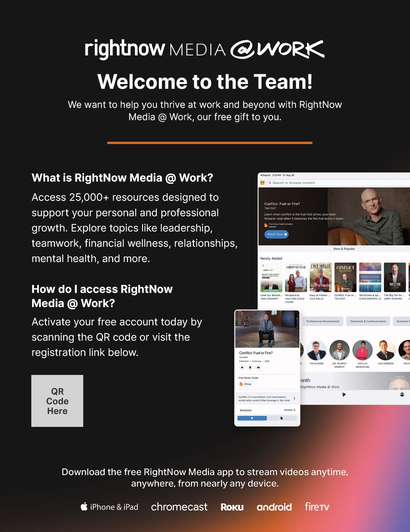
Task: Select the document tab on phone
Action: coord(282,418)
